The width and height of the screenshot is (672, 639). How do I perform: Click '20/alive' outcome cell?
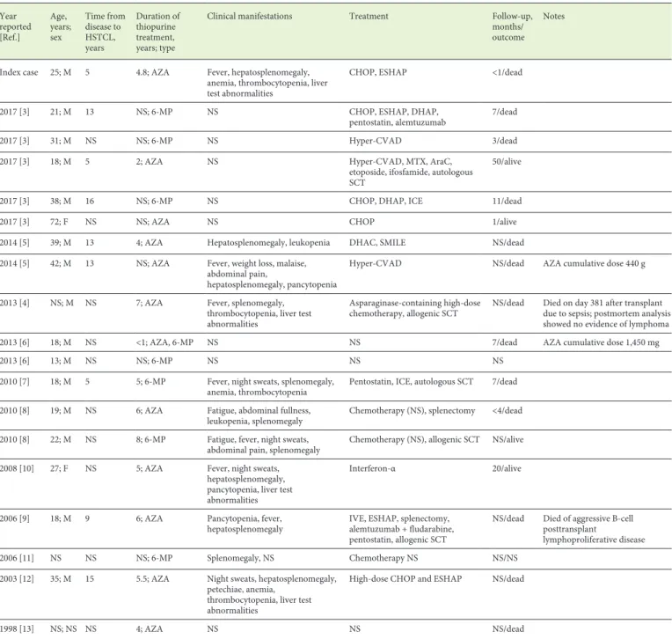pyautogui.click(x=507, y=468)
